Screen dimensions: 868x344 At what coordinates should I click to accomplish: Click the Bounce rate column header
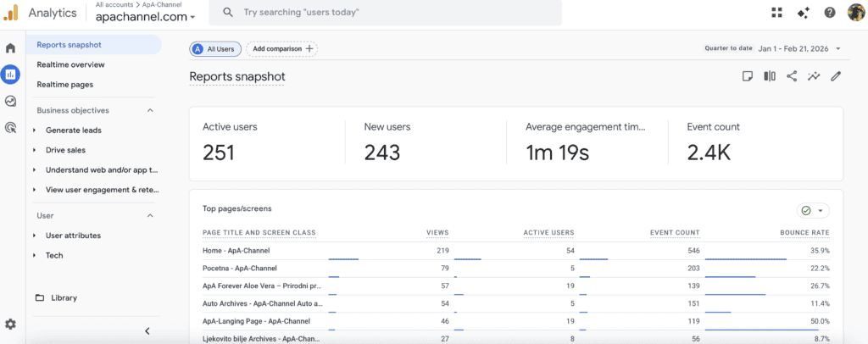click(804, 233)
